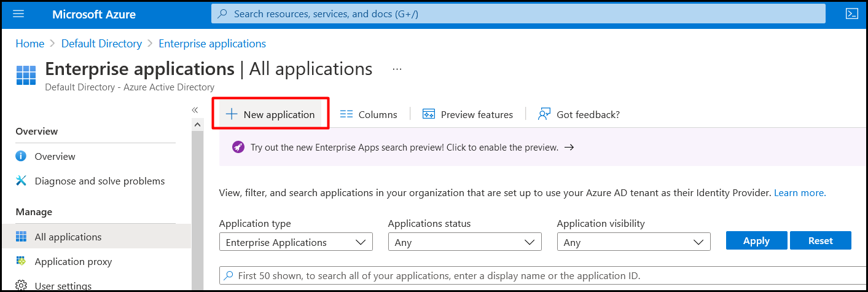Click the Got feedback? button

tap(578, 114)
